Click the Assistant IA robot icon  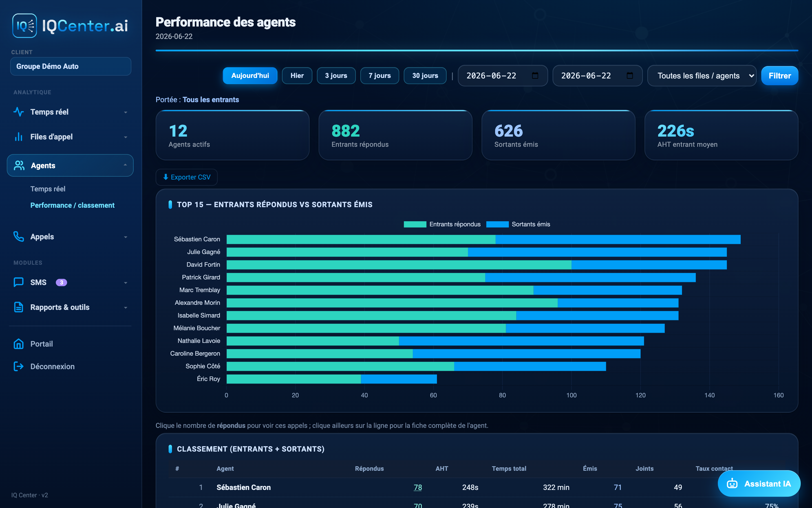(732, 484)
